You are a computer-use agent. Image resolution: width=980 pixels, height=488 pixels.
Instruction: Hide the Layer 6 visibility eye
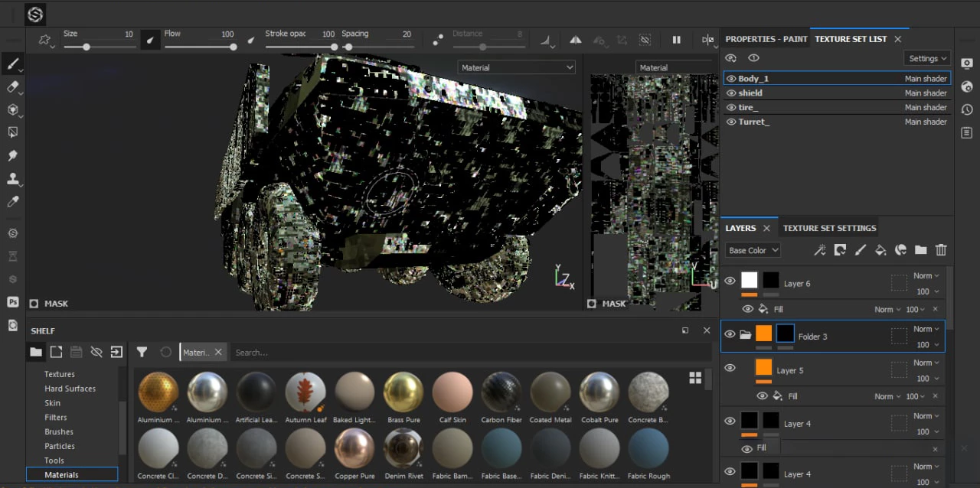[730, 281]
